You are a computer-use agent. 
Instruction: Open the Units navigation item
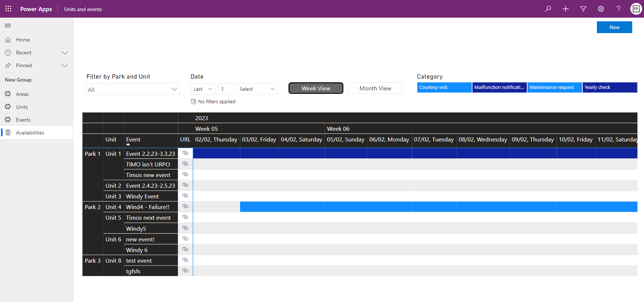pyautogui.click(x=22, y=107)
